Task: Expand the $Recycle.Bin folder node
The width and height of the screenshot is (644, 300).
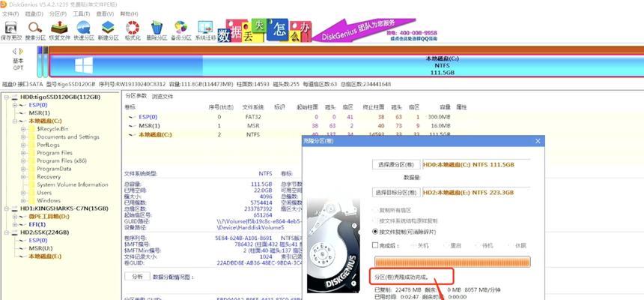Action: point(23,129)
